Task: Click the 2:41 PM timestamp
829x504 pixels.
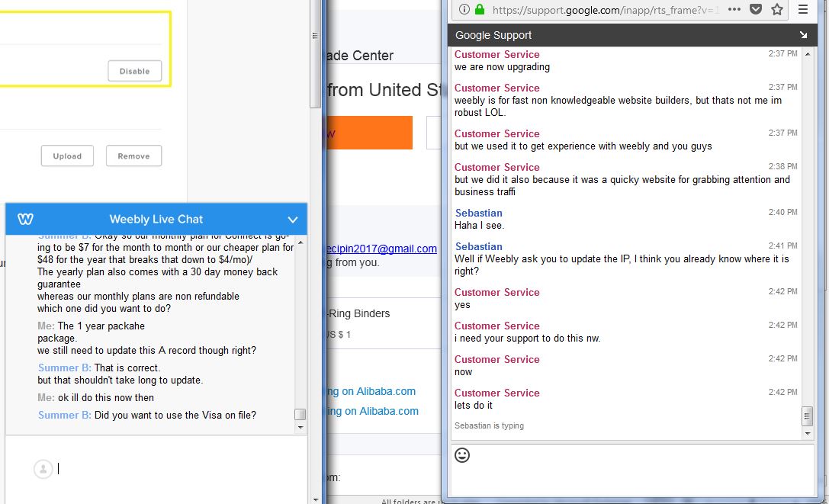Action: pyautogui.click(x=783, y=246)
